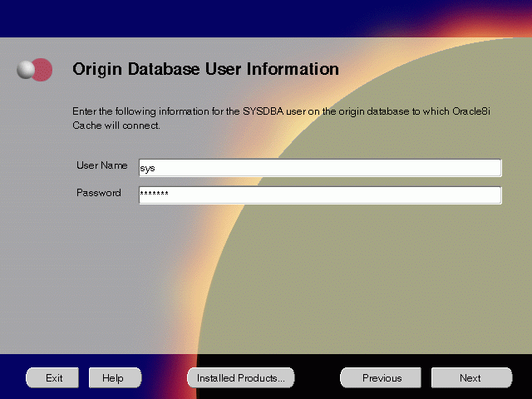Open Installed Products list
Image resolution: width=532 pixels, height=399 pixels.
coord(241,377)
